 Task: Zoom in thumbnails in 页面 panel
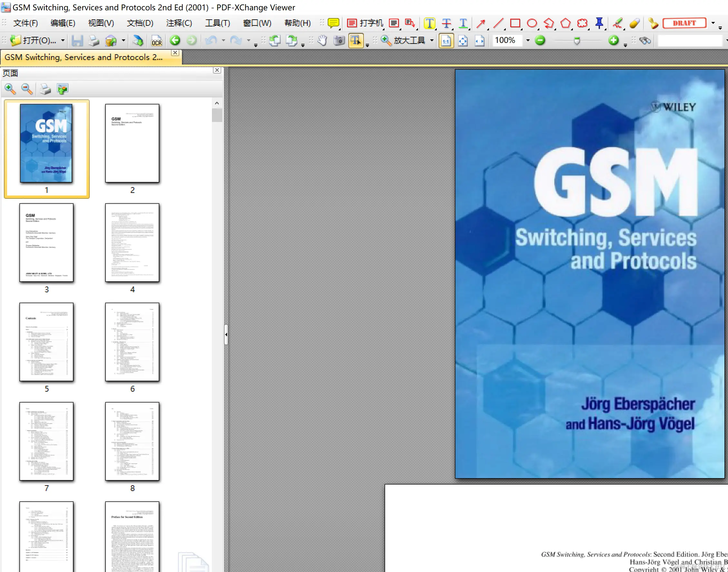[x=10, y=89]
